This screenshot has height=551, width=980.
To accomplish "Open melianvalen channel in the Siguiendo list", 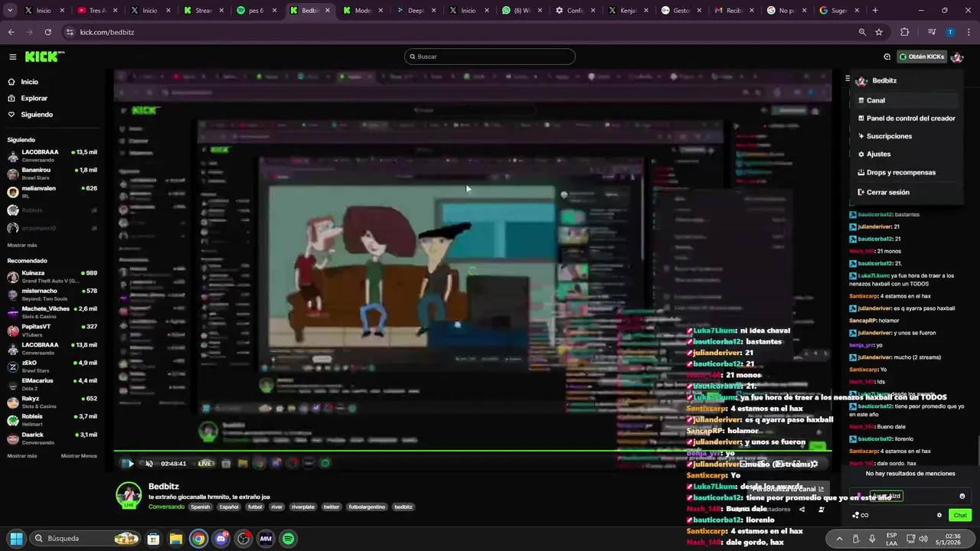I will coord(52,191).
